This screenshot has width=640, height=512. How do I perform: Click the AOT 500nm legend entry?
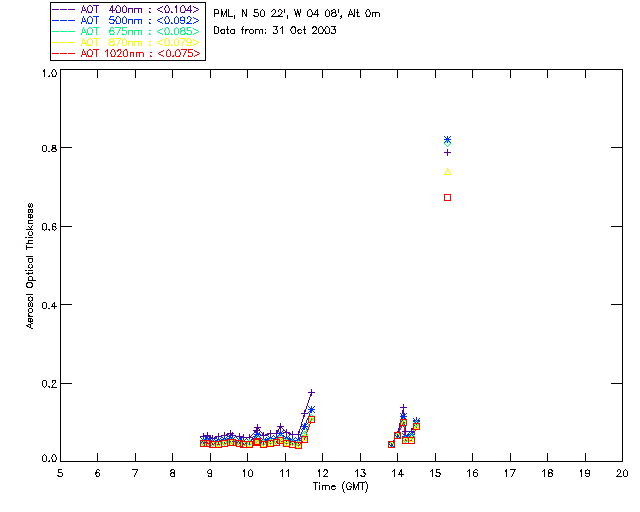[x=126, y=20]
